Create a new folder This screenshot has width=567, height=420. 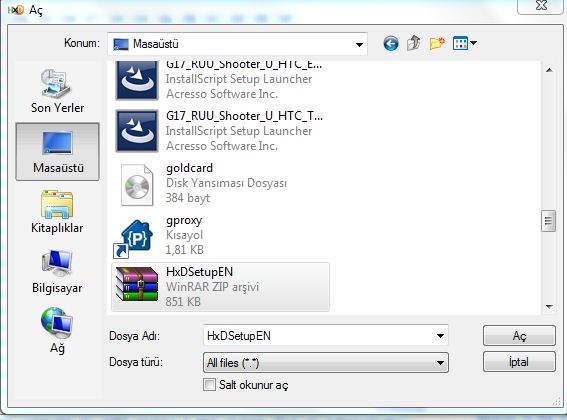(437, 43)
